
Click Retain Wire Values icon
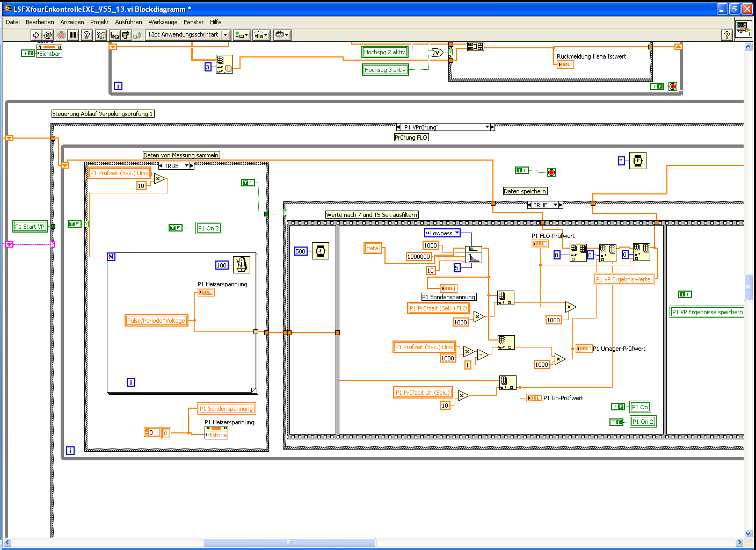[x=100, y=35]
